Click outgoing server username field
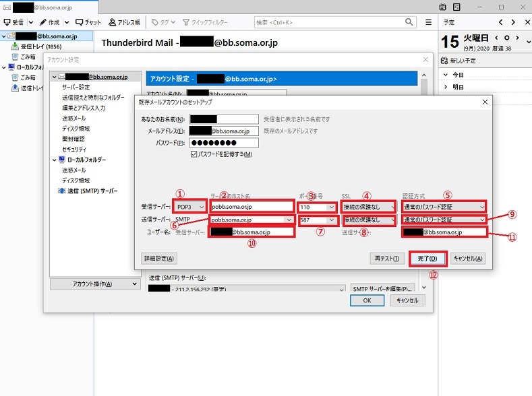This screenshot has height=396, width=532. click(x=444, y=232)
